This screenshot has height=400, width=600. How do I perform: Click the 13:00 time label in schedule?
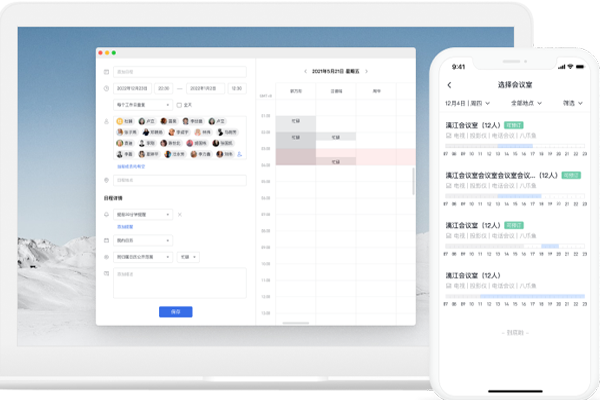coord(266,313)
